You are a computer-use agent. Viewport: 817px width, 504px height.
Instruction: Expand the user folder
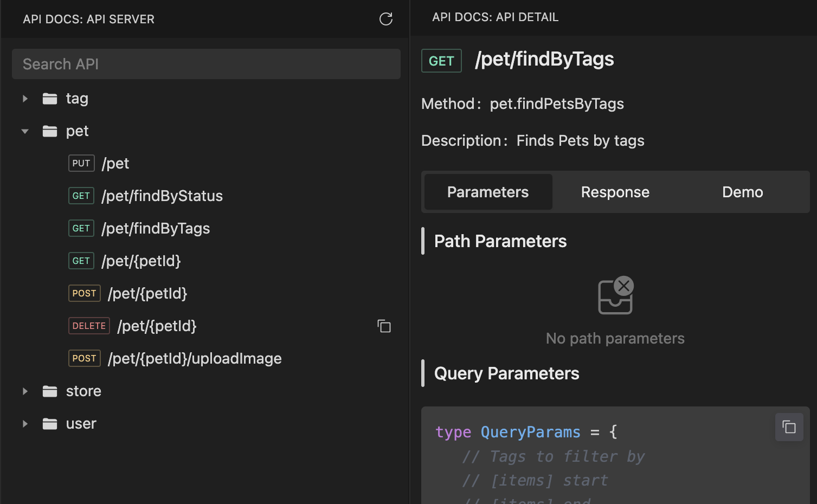[24, 423]
